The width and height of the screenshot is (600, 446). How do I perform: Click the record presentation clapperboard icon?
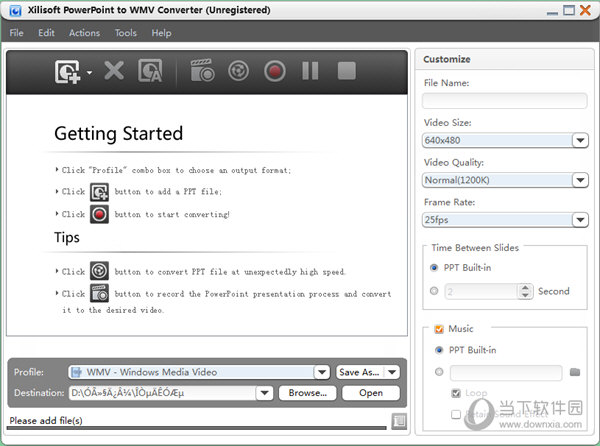(203, 71)
